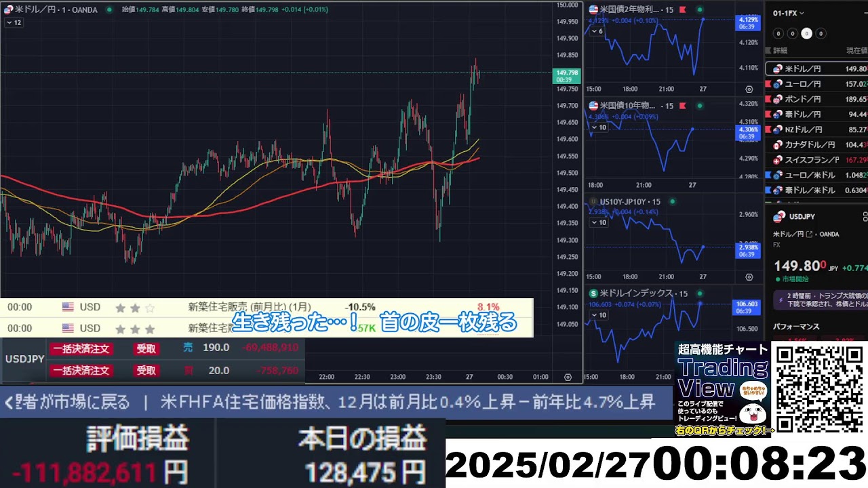Screen dimensions: 868x488
Task: Expand the 10 indicators legend on 米ドルインデックス chart
Action: (597, 314)
